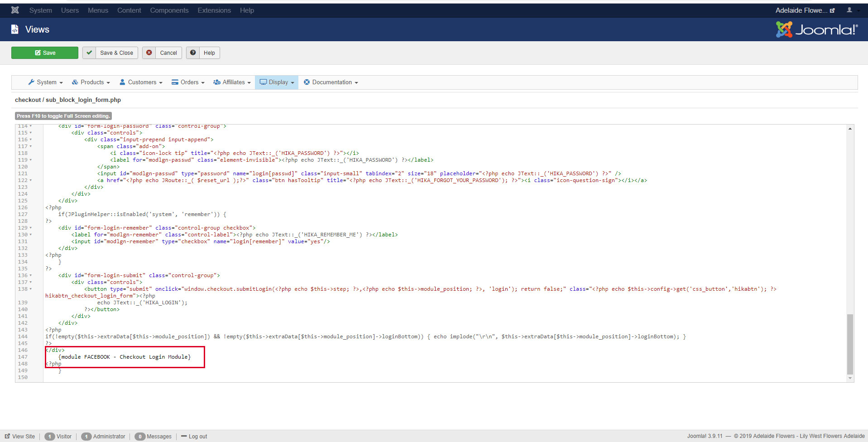
Task: Collapse code fold arrow at line 129
Action: click(x=31, y=228)
